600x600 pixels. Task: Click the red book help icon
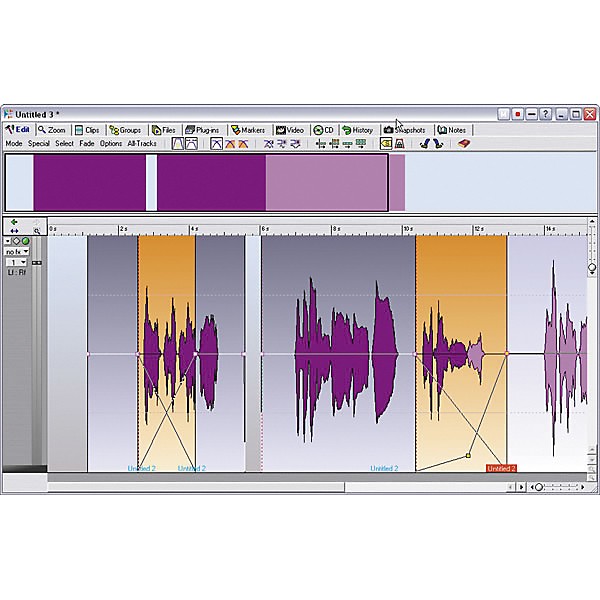pyautogui.click(x=464, y=144)
